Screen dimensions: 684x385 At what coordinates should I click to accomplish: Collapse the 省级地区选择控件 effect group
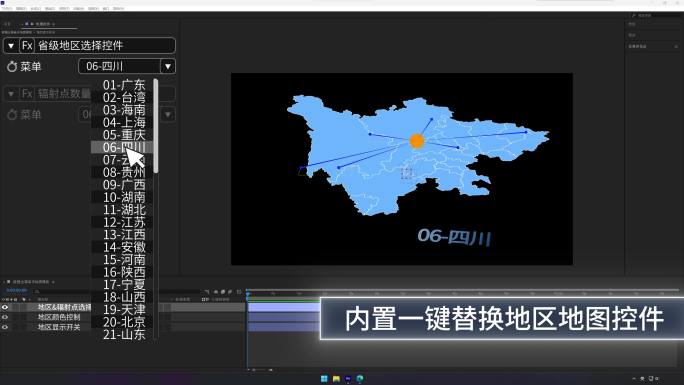tap(11, 45)
